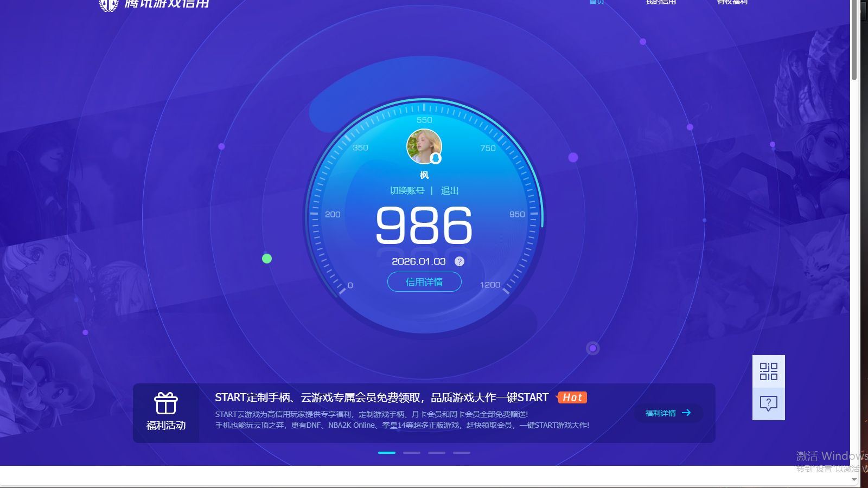The image size is (868, 488).
Task: Click the gift box 福利活动 icon
Action: click(x=166, y=403)
